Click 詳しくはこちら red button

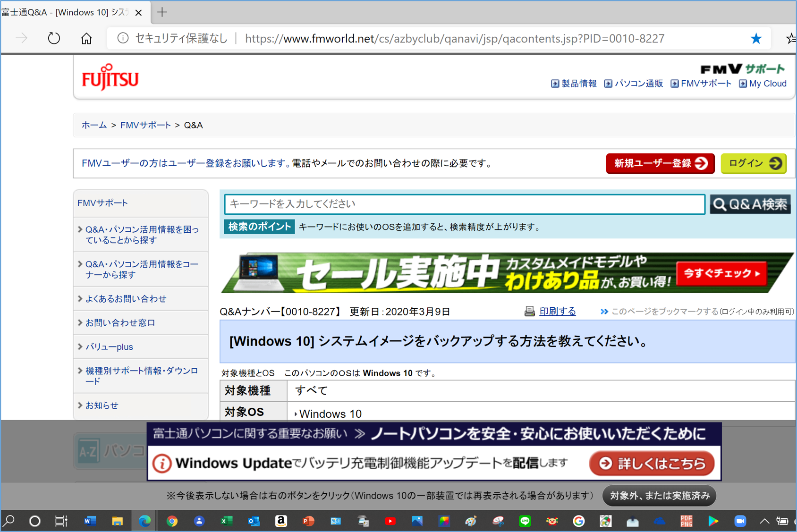(x=652, y=464)
